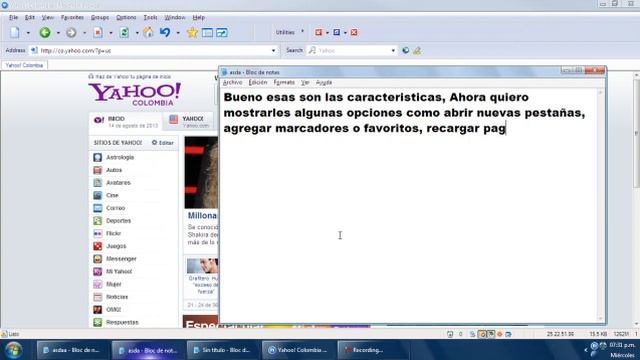Click the highlighter icon after the Search box
The width and height of the screenshot is (640, 360).
click(x=417, y=51)
